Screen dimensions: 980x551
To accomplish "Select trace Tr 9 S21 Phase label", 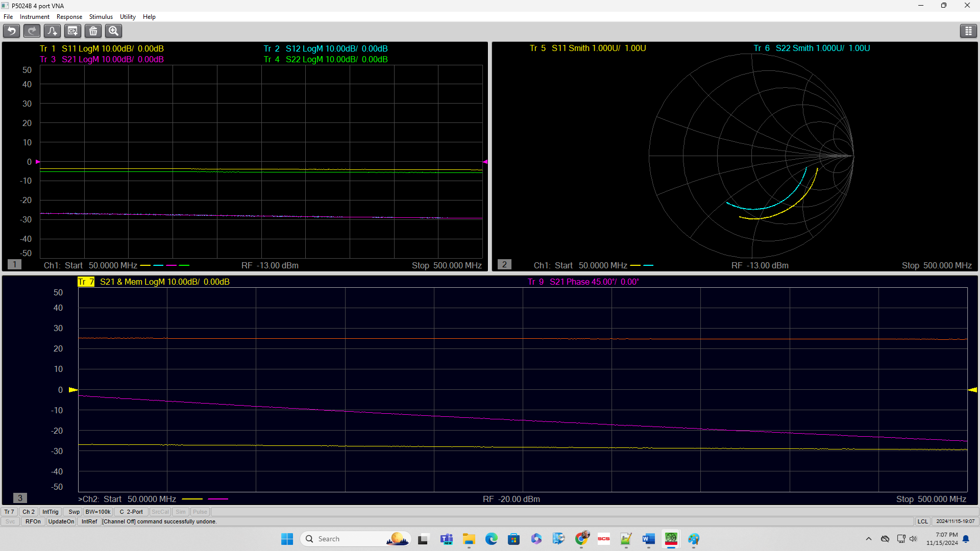I will [583, 282].
